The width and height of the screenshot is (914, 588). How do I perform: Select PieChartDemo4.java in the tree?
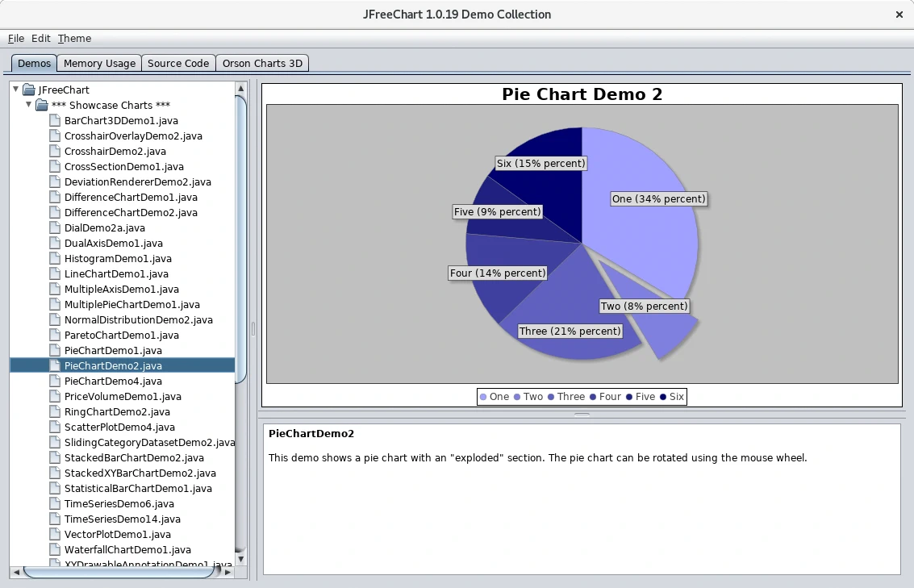point(113,381)
